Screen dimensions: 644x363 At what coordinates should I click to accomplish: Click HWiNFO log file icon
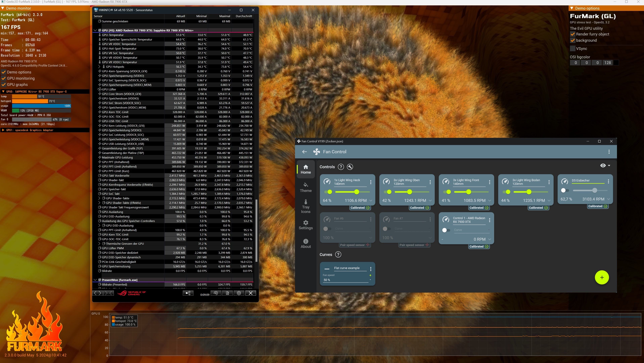[x=227, y=293]
